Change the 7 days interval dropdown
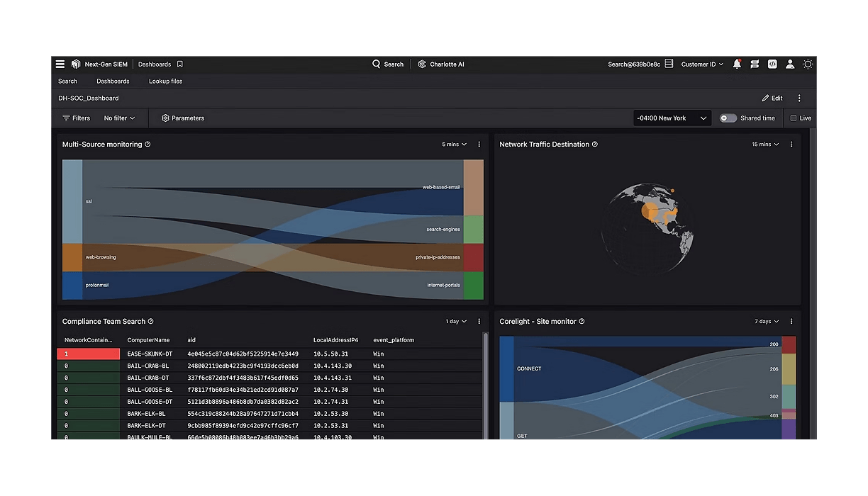 click(x=767, y=322)
